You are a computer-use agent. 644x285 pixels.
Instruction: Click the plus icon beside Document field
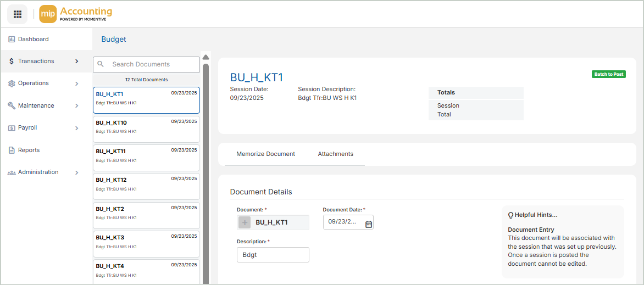[x=245, y=222]
